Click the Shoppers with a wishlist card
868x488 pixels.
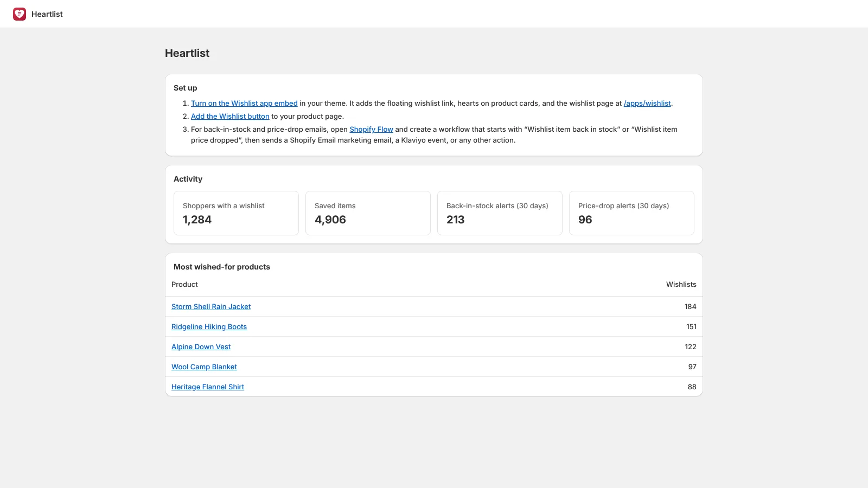tap(236, 213)
